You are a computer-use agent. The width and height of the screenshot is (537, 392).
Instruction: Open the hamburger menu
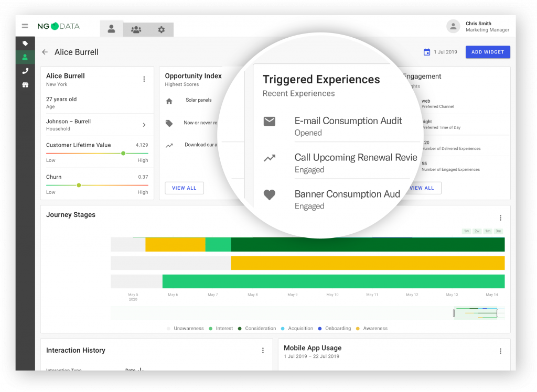pyautogui.click(x=25, y=26)
